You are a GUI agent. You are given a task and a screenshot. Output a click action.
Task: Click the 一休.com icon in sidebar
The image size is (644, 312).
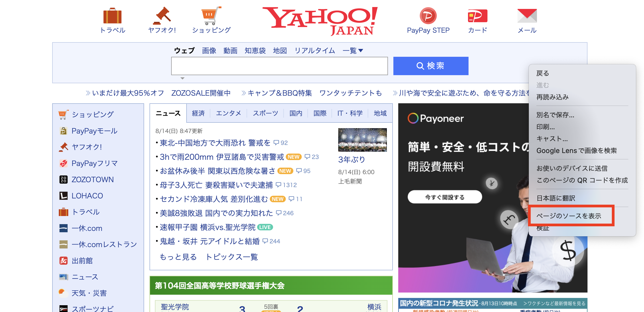pyautogui.click(x=63, y=228)
